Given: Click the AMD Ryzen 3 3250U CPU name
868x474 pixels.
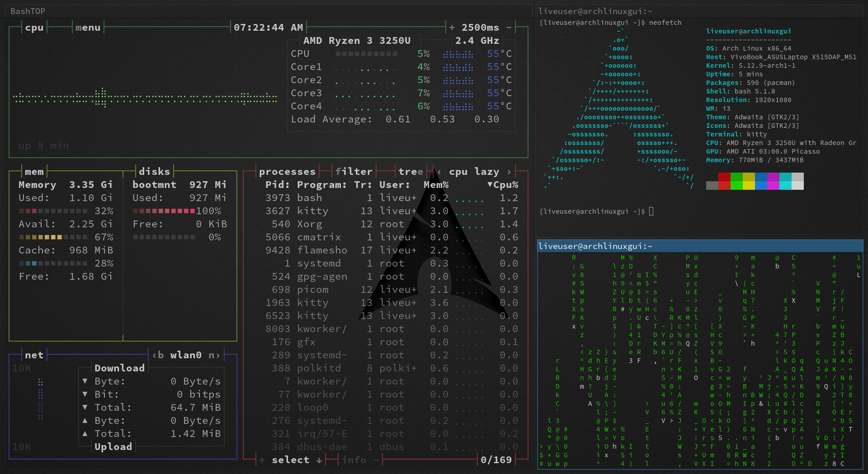Looking at the screenshot, I should [x=357, y=41].
